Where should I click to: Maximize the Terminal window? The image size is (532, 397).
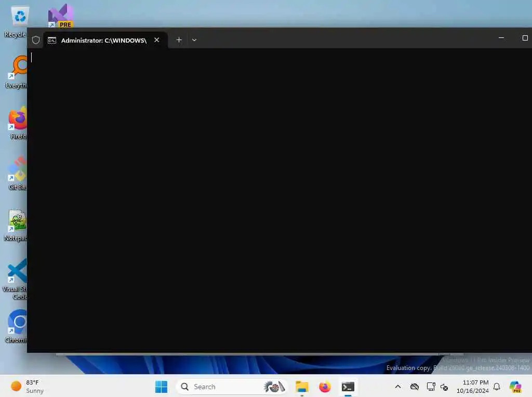pos(525,37)
